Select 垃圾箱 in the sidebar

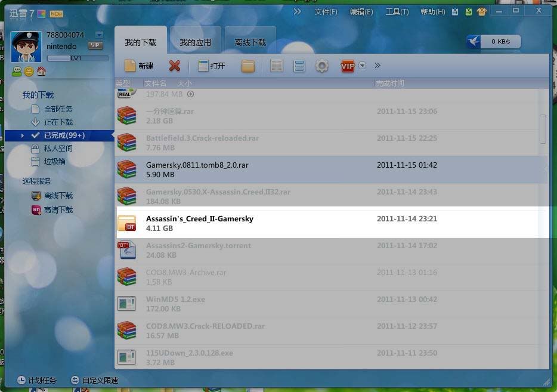[x=54, y=161]
